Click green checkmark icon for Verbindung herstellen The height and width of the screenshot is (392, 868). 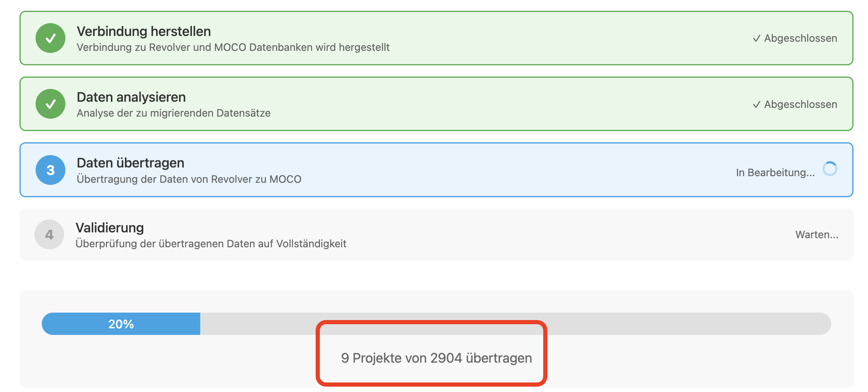50,38
